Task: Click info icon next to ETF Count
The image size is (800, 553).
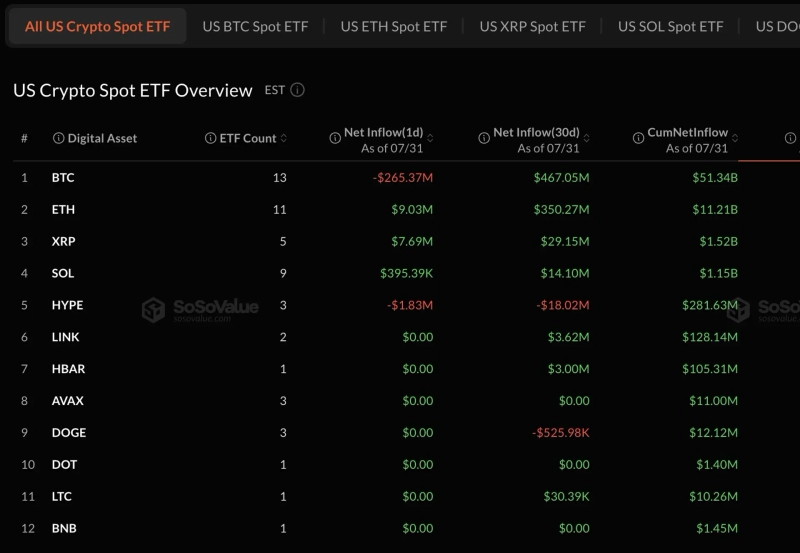Action: tap(210, 138)
